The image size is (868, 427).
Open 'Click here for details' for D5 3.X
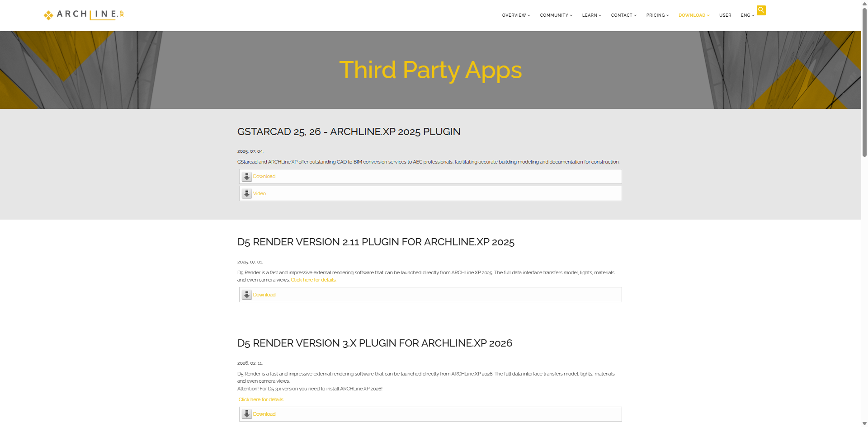pos(261,400)
